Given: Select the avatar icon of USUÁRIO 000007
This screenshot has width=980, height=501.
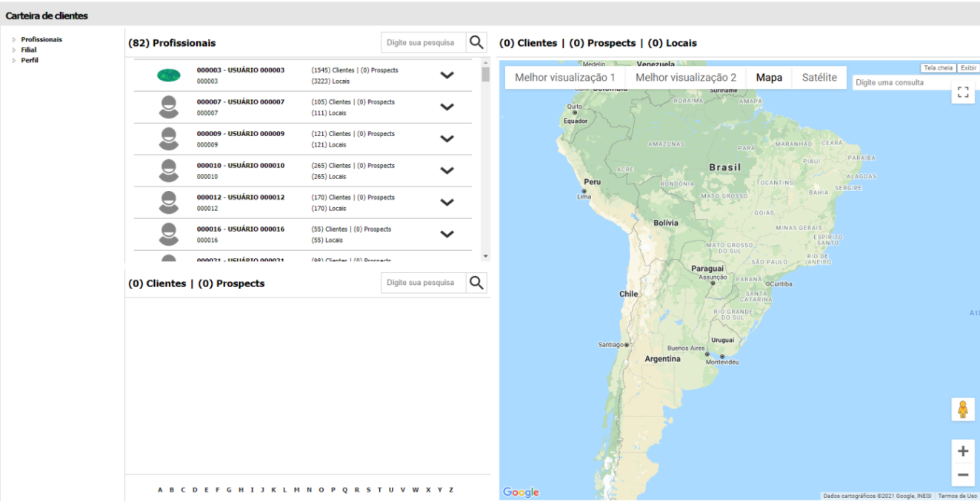Looking at the screenshot, I should click(x=169, y=107).
